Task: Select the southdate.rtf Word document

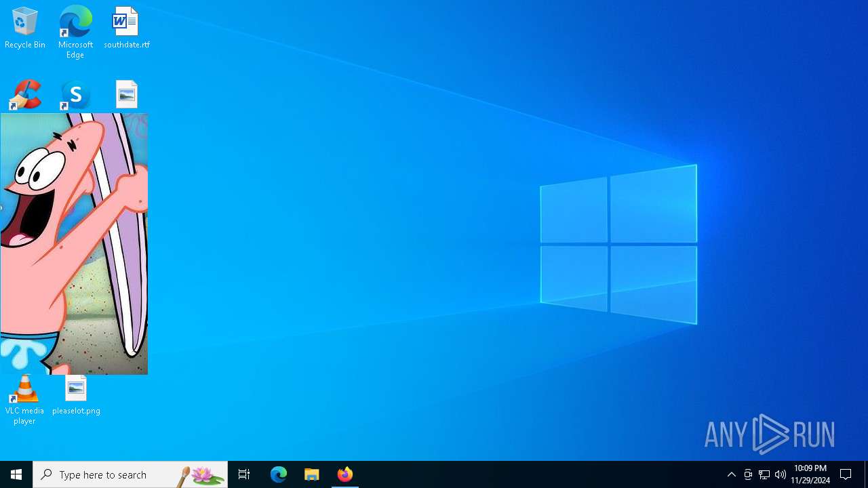Action: click(x=127, y=28)
